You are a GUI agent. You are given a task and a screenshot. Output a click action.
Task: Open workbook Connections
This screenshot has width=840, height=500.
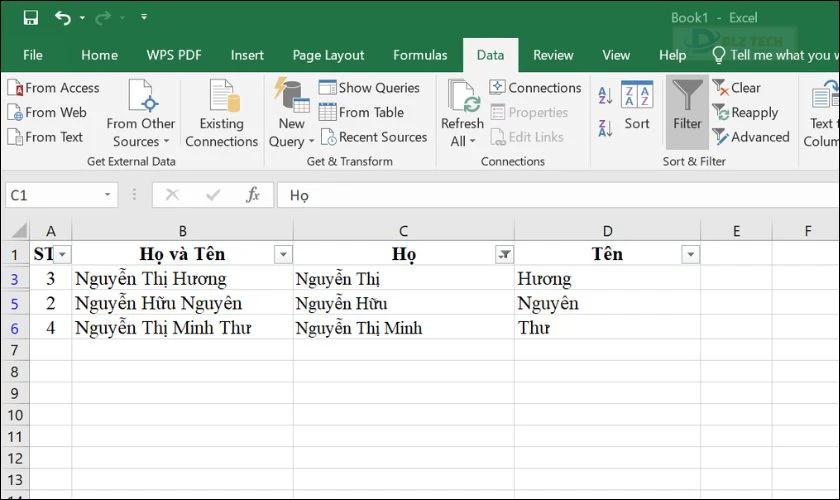(535, 88)
